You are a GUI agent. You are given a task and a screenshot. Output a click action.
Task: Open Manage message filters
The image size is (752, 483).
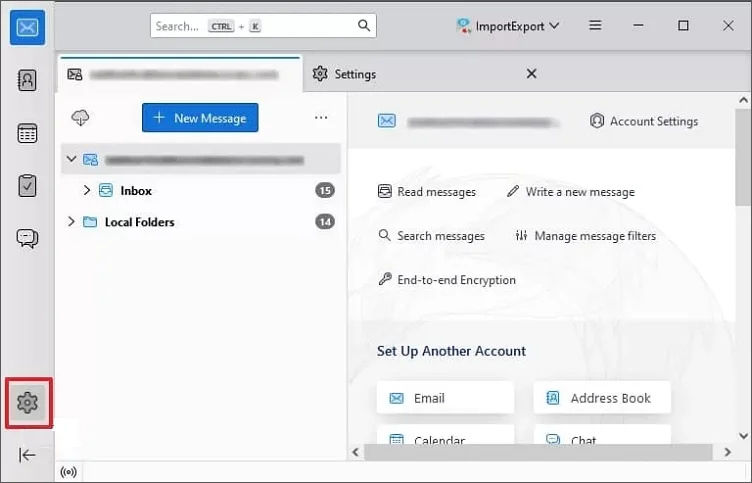click(x=586, y=236)
